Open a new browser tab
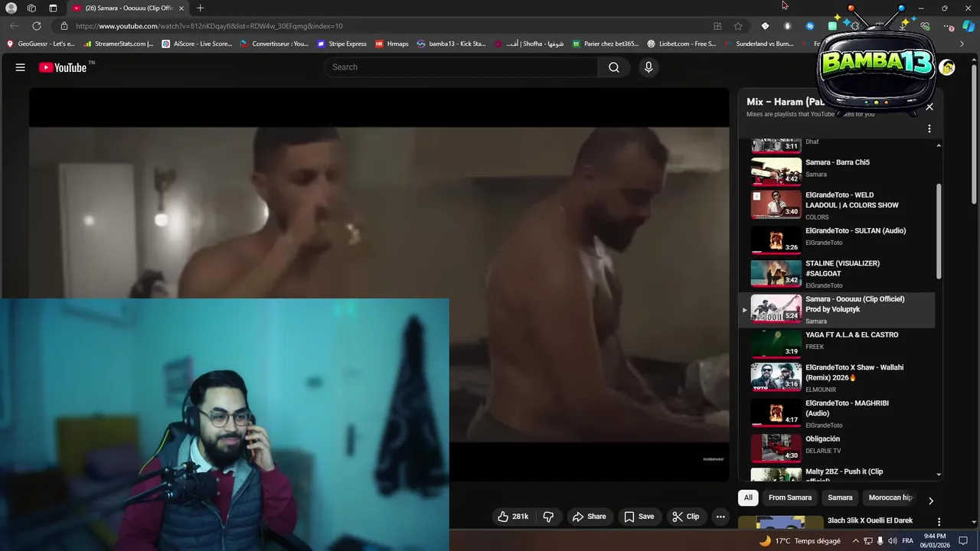This screenshot has width=980, height=551. tap(200, 8)
